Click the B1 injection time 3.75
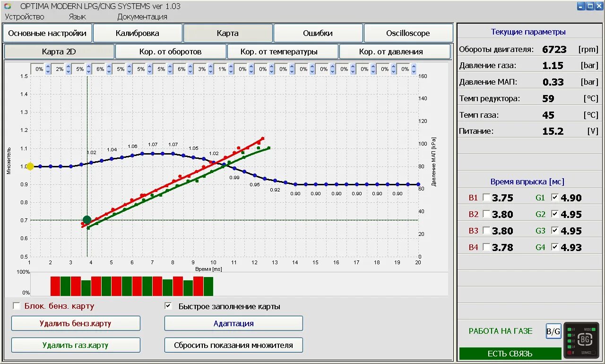This screenshot has width=605, height=364. [x=502, y=198]
